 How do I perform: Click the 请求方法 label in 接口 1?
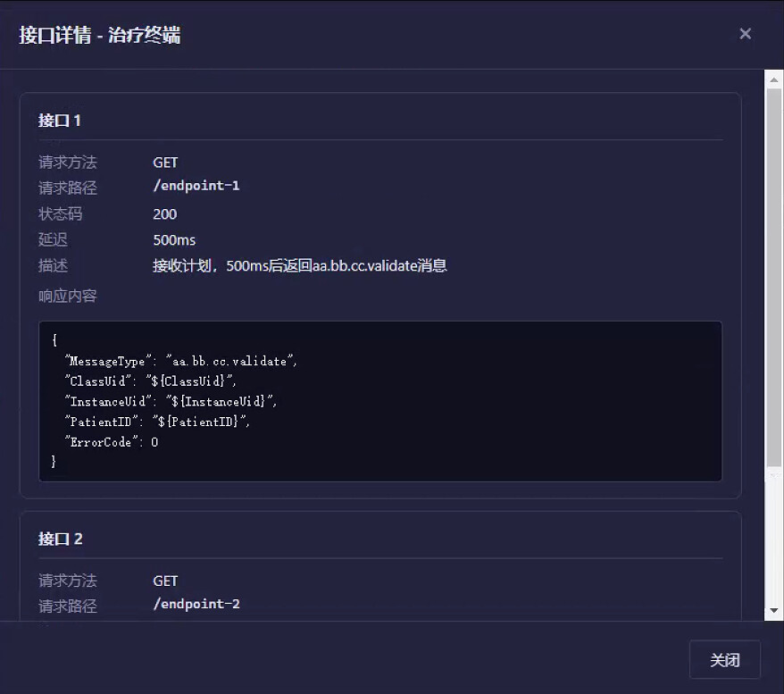click(68, 163)
